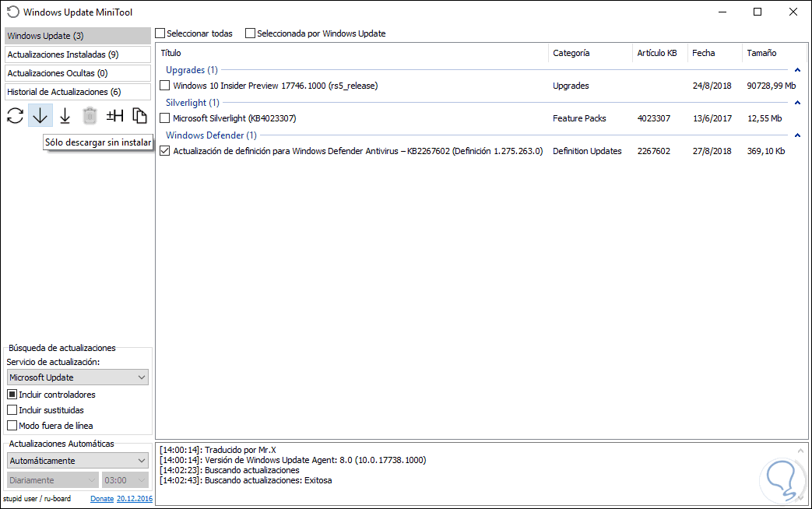Screen dimensions: 812x509
Task: Toggle Incluir controladores checkbox
Action: 12,394
